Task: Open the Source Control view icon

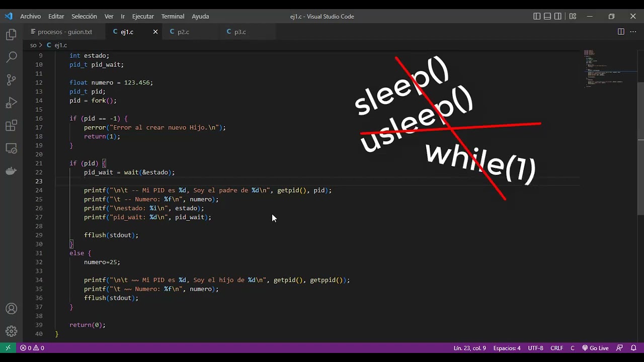Action: coord(11,80)
